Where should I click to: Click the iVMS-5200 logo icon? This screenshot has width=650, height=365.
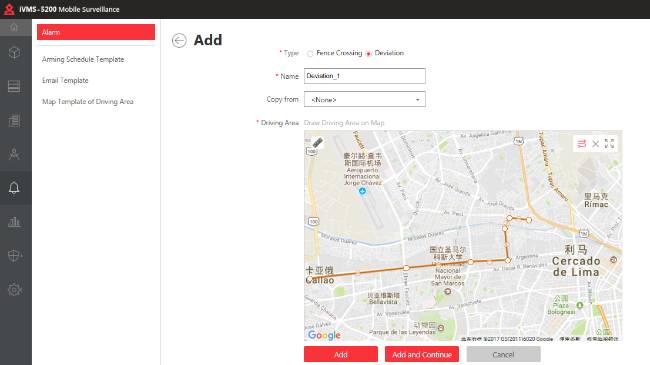(9, 9)
